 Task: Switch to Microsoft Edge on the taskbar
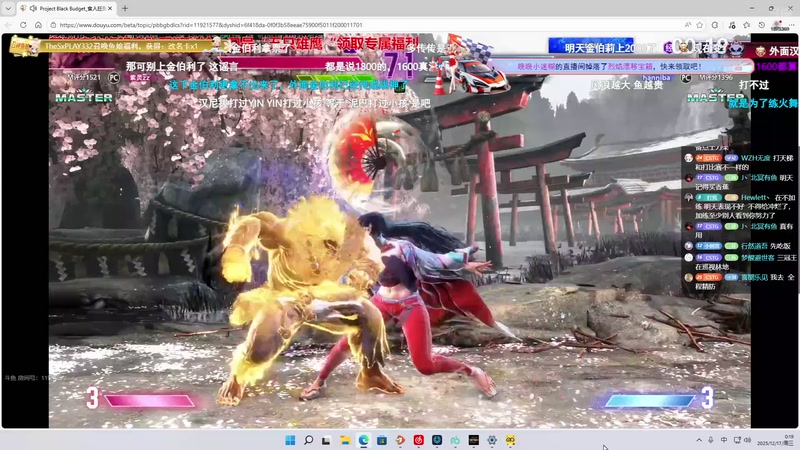tap(363, 440)
